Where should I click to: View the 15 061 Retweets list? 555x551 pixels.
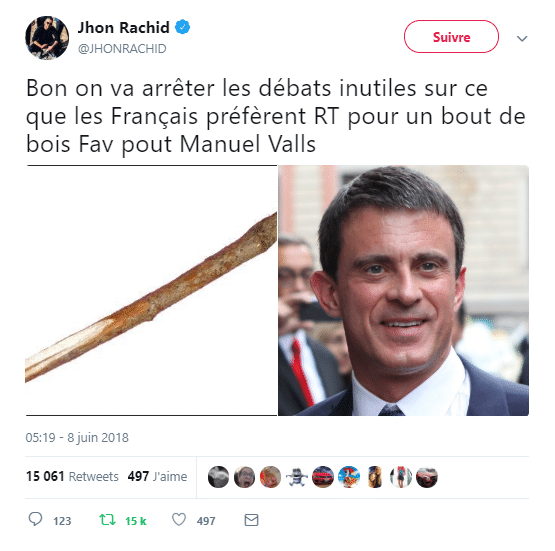coord(72,476)
